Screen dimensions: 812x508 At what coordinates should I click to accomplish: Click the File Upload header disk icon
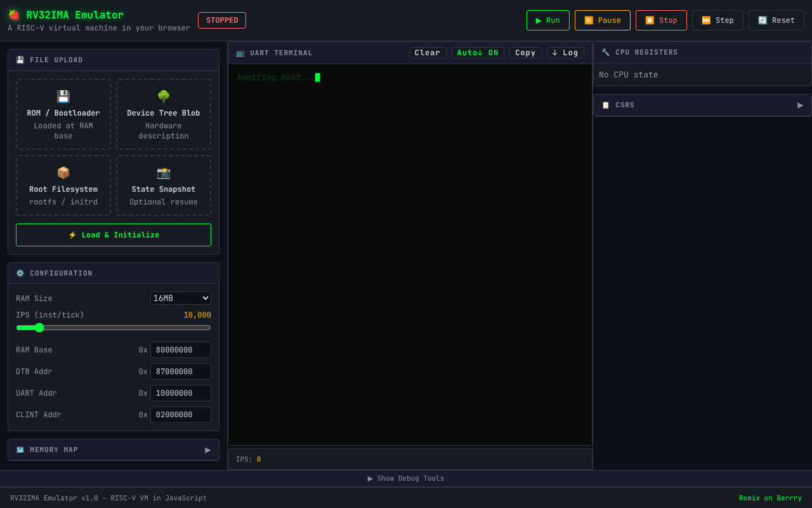coord(20,60)
